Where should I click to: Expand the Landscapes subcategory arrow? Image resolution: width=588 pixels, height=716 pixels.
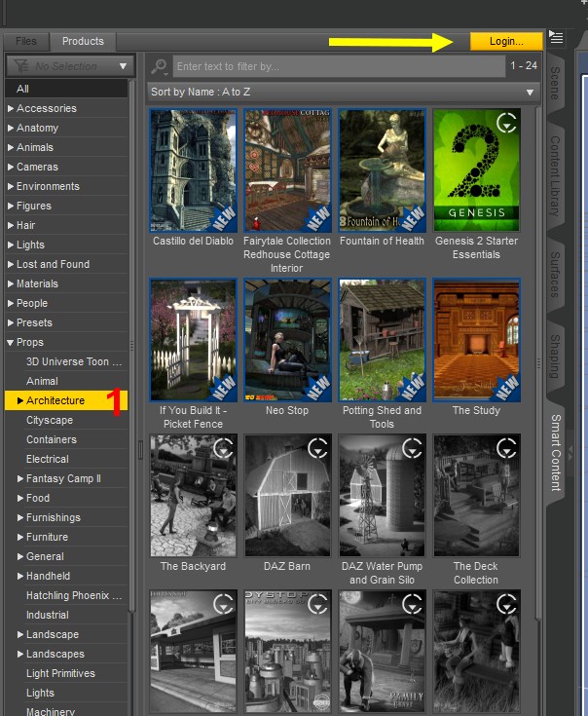point(20,654)
